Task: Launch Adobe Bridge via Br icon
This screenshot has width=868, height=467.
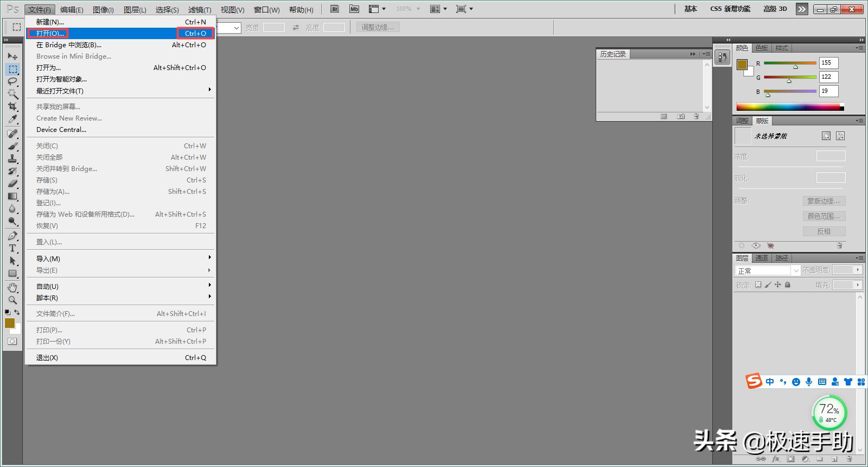Action: pos(335,9)
